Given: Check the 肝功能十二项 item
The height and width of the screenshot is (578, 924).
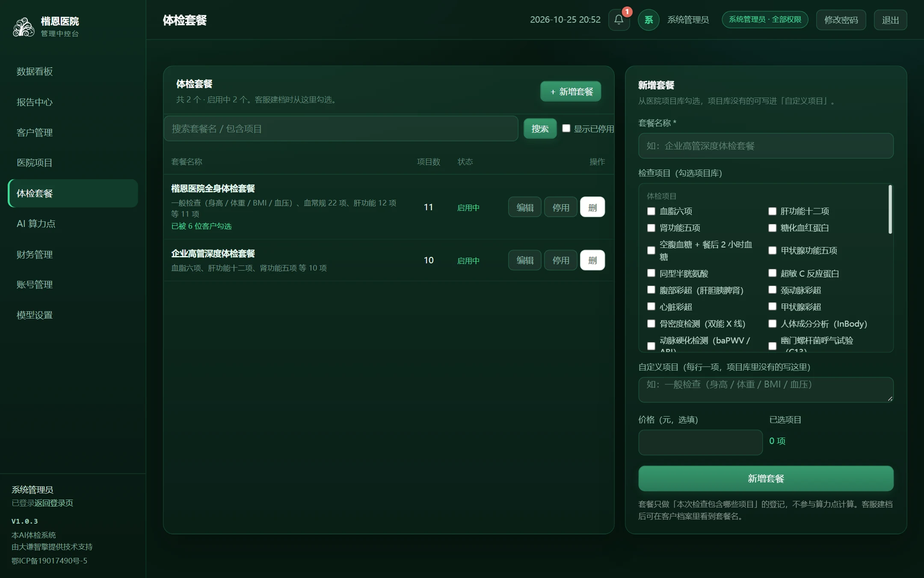Looking at the screenshot, I should pos(772,211).
